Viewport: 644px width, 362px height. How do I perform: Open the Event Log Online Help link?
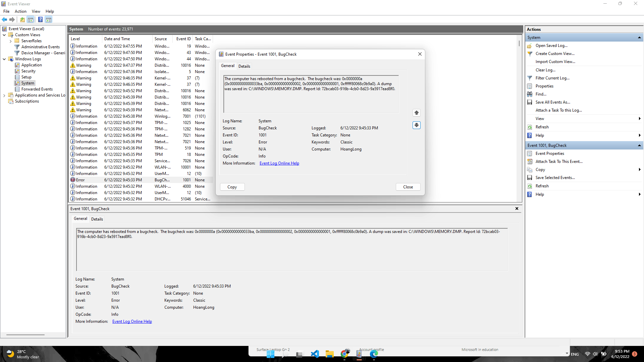click(x=279, y=163)
